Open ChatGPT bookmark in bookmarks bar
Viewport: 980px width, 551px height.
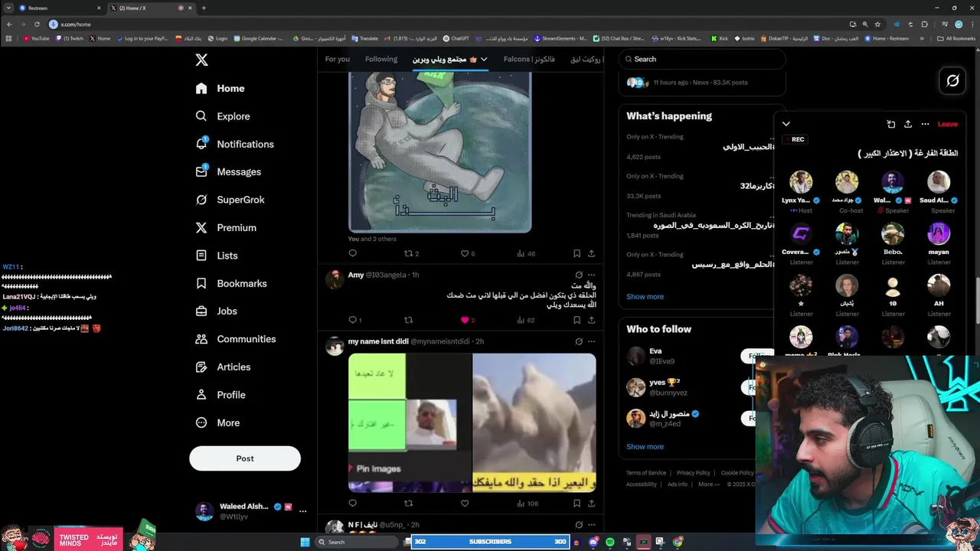tap(456, 38)
